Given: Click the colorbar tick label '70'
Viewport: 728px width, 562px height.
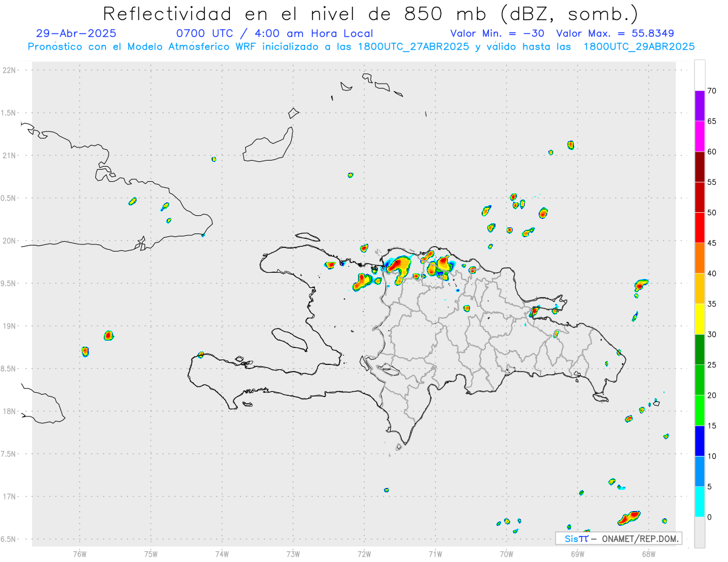Looking at the screenshot, I should pos(712,91).
